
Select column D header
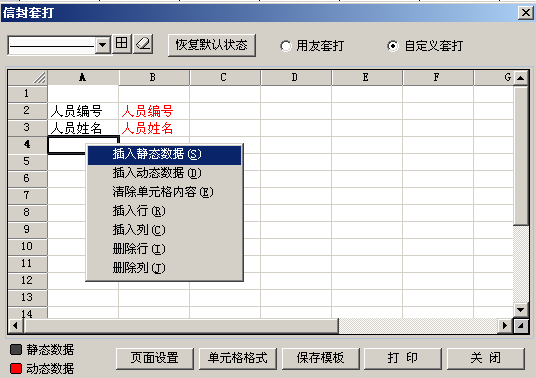(x=296, y=78)
